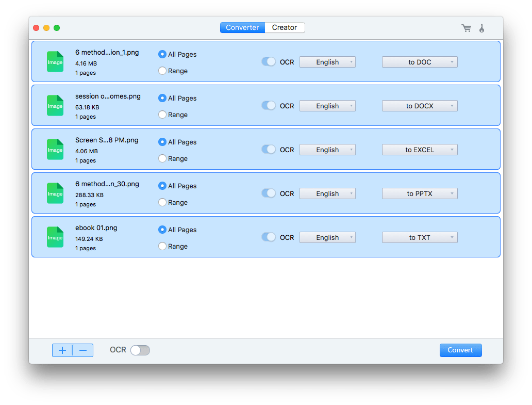The image size is (532, 405).
Task: Click the Image icon for 6 method...n_30.png
Action: [x=55, y=193]
